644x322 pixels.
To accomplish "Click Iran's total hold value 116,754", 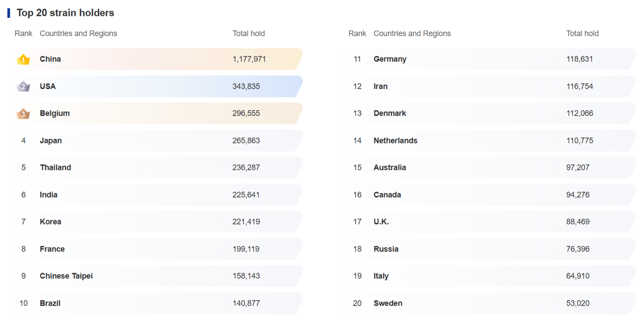I will click(x=579, y=86).
